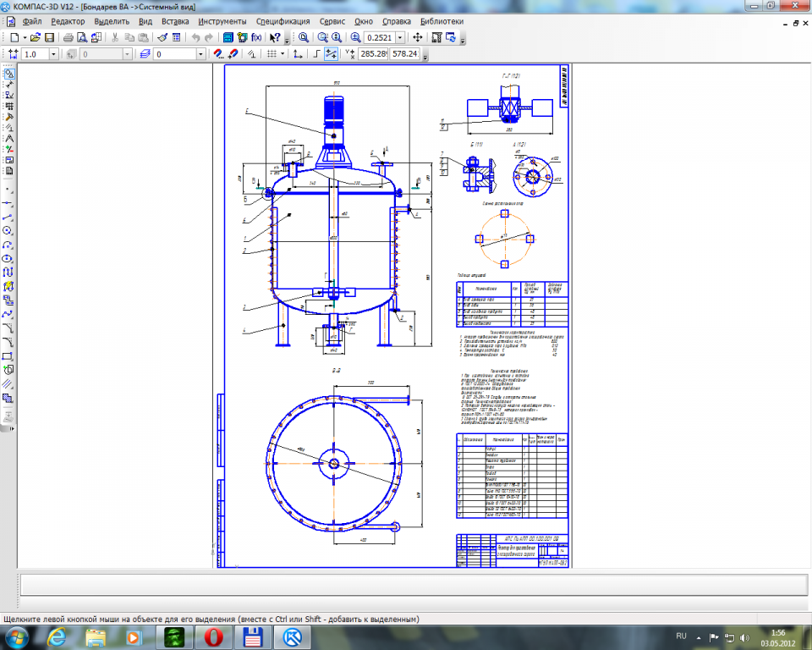
Task: Open the Library Manager icon
Action: click(228, 37)
